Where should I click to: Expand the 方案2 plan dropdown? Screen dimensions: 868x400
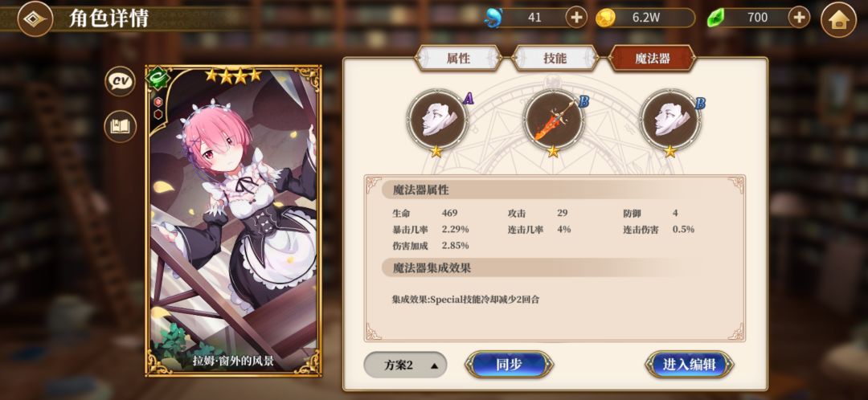[x=405, y=365]
